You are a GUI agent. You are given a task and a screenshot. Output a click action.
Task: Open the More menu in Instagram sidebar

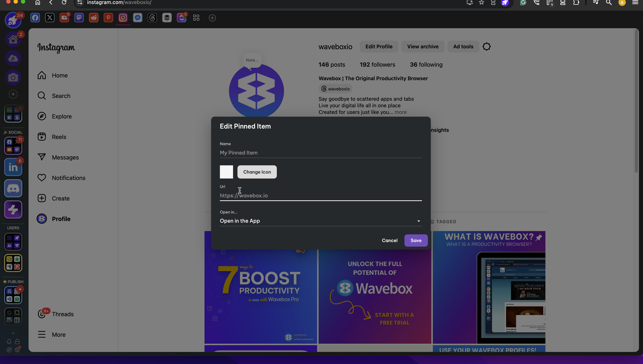click(51, 335)
